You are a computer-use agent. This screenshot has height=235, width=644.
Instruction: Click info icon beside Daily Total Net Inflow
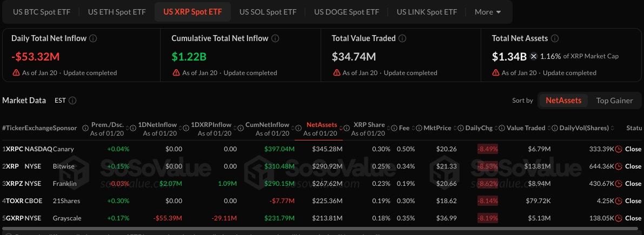(93, 39)
